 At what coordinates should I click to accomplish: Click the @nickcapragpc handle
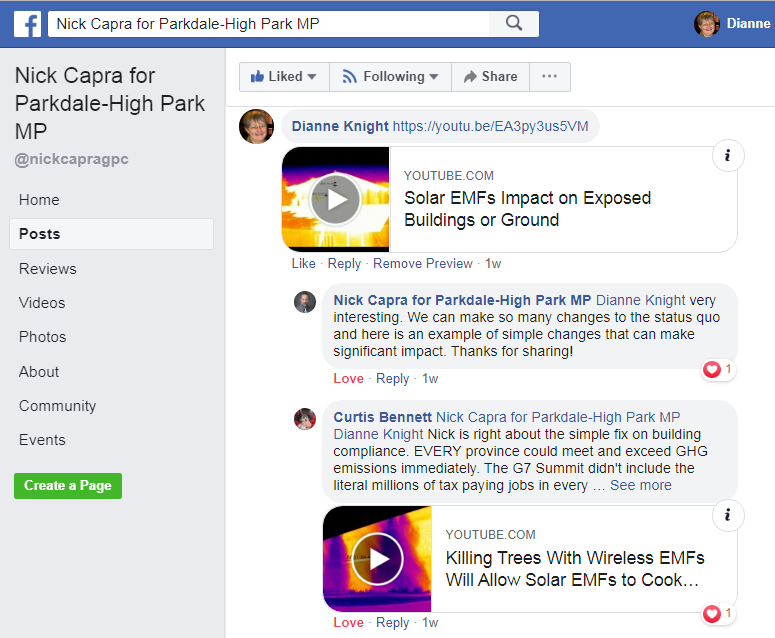[x=72, y=159]
